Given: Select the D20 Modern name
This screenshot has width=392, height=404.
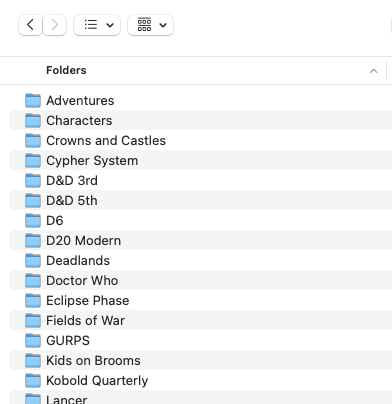Looking at the screenshot, I should tap(83, 241).
